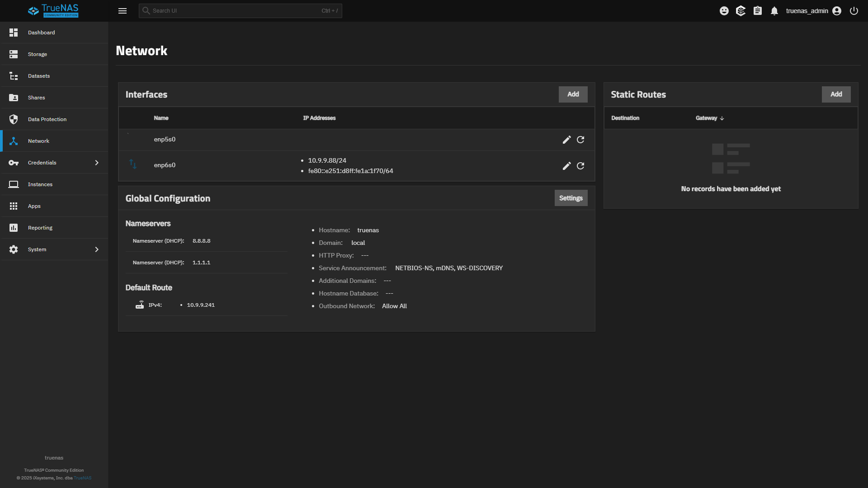This screenshot has width=868, height=488.
Task: Go to the Dashboard page
Action: pyautogui.click(x=41, y=33)
